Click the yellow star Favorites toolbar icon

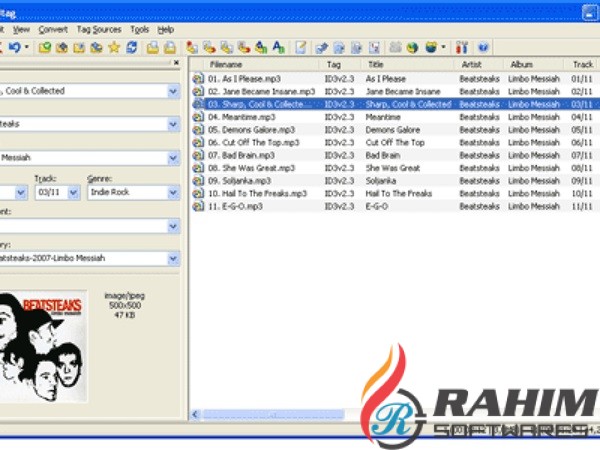[x=114, y=47]
